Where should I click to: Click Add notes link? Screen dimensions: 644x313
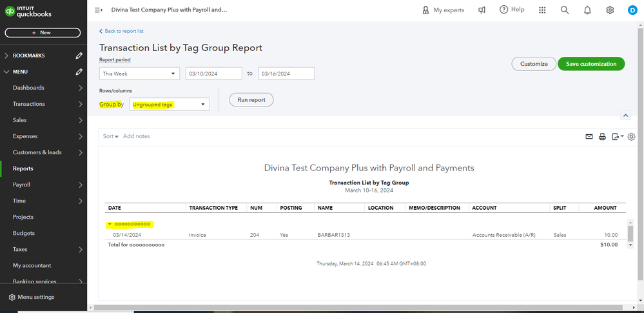[x=137, y=136]
